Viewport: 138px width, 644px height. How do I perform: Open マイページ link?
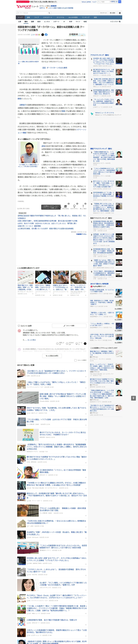103,13
